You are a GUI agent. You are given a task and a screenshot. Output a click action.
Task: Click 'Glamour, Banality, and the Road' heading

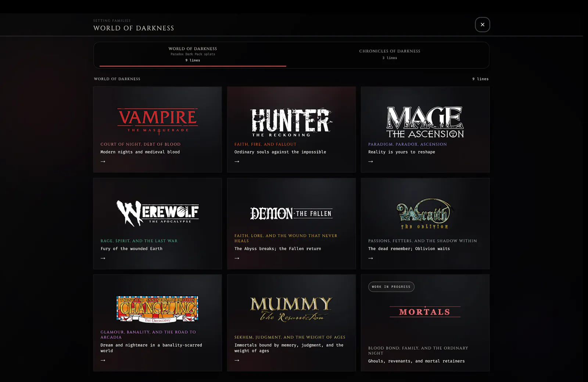tap(148, 335)
